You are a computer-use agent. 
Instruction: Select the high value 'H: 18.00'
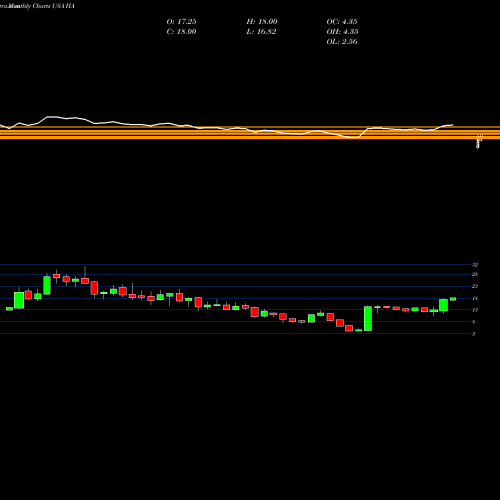point(262,22)
